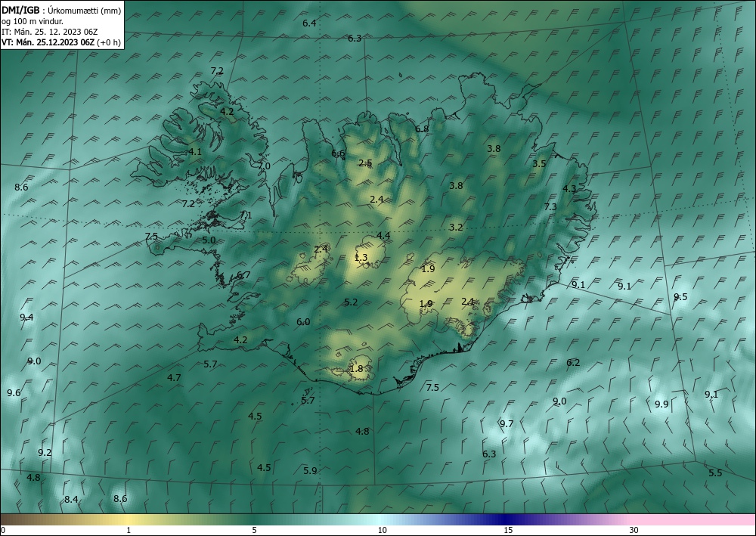Click the 9.9 value on the map
Screen dimensions: 756x536
click(661, 404)
